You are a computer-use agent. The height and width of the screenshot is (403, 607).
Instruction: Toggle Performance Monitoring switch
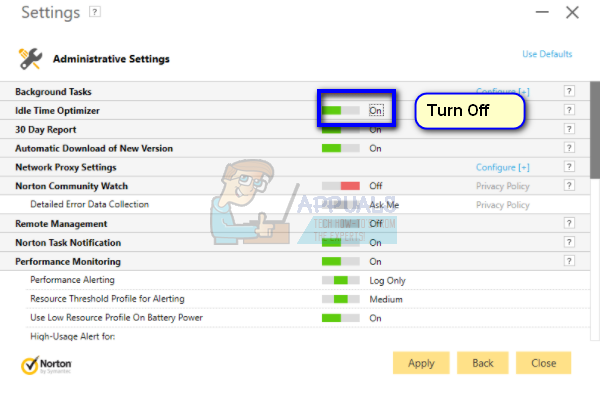(x=341, y=262)
